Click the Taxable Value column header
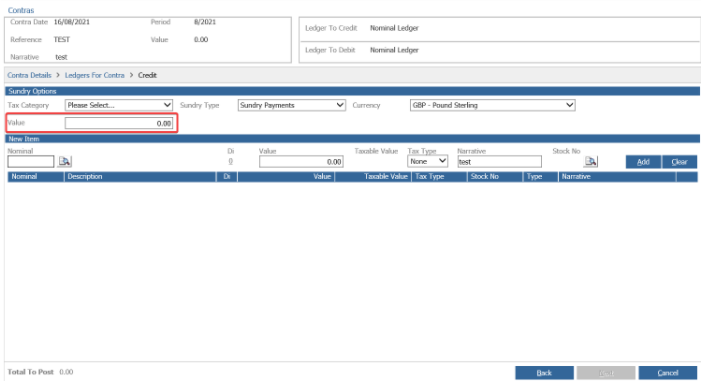Image resolution: width=703 pixels, height=384 pixels. click(x=373, y=177)
